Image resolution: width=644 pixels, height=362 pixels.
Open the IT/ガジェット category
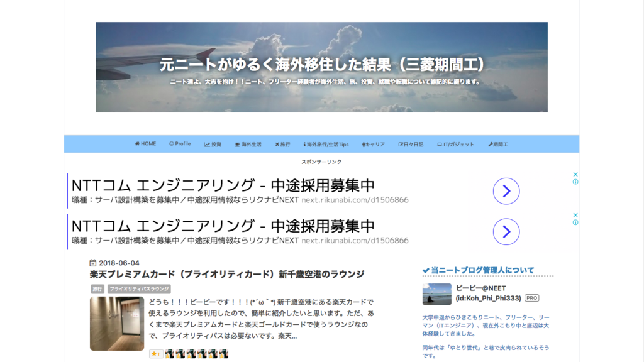coord(455,145)
